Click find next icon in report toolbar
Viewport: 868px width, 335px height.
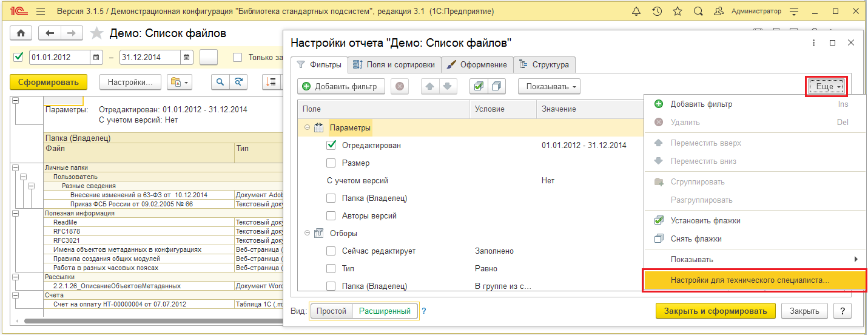tap(239, 81)
